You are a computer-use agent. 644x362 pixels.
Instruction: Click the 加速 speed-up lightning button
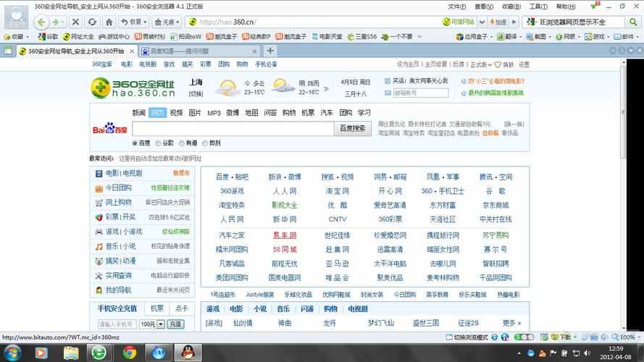pos(498,22)
